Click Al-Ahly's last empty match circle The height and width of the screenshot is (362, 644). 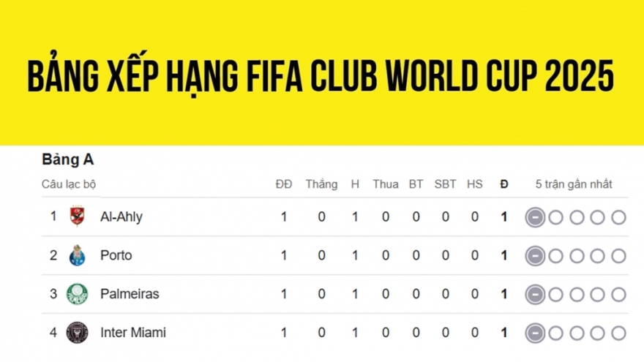pyautogui.click(x=618, y=217)
